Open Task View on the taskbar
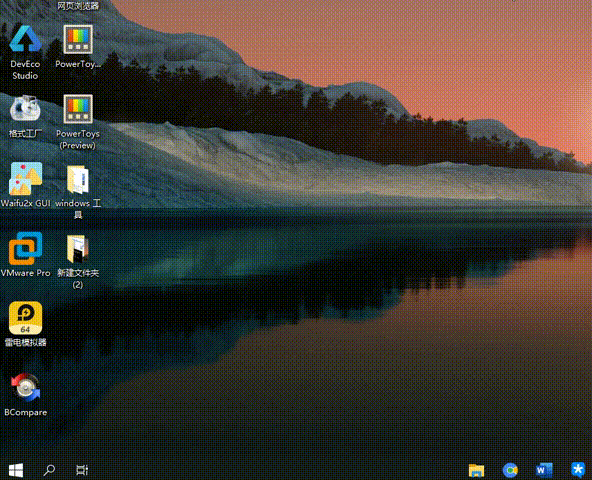The width and height of the screenshot is (592, 480). pyautogui.click(x=82, y=470)
